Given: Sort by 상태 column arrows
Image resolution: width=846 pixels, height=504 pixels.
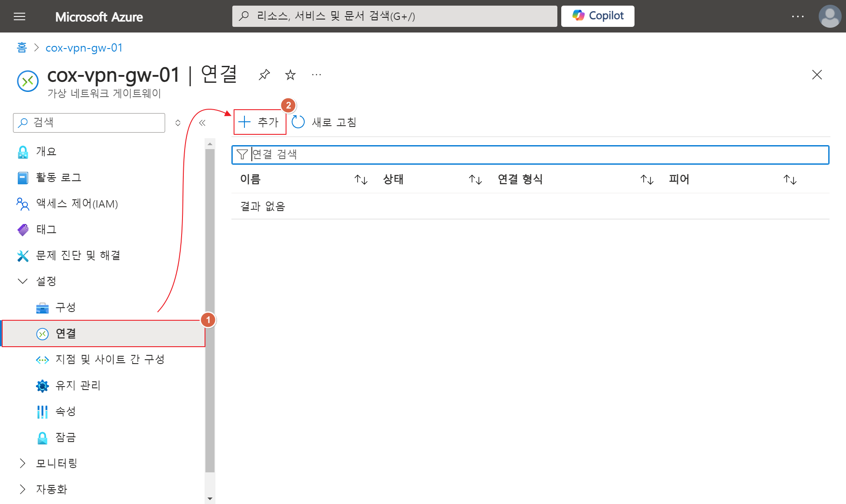Looking at the screenshot, I should 475,179.
